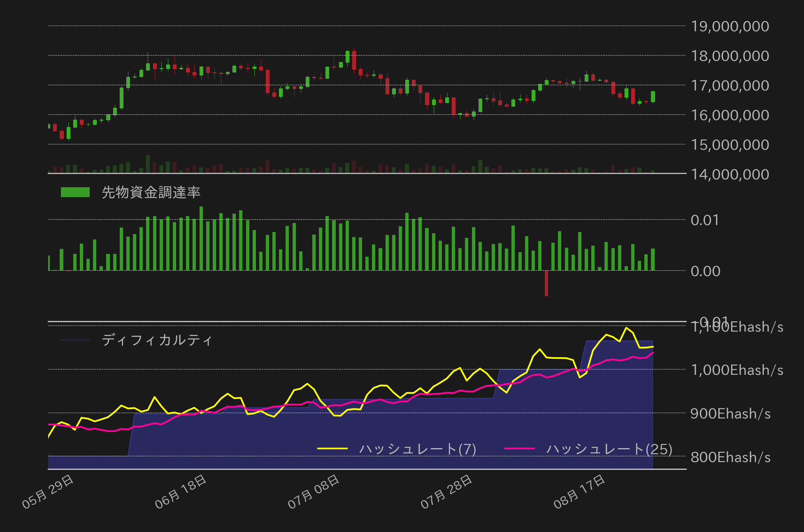Click the red negative funding rate bar

click(x=546, y=284)
